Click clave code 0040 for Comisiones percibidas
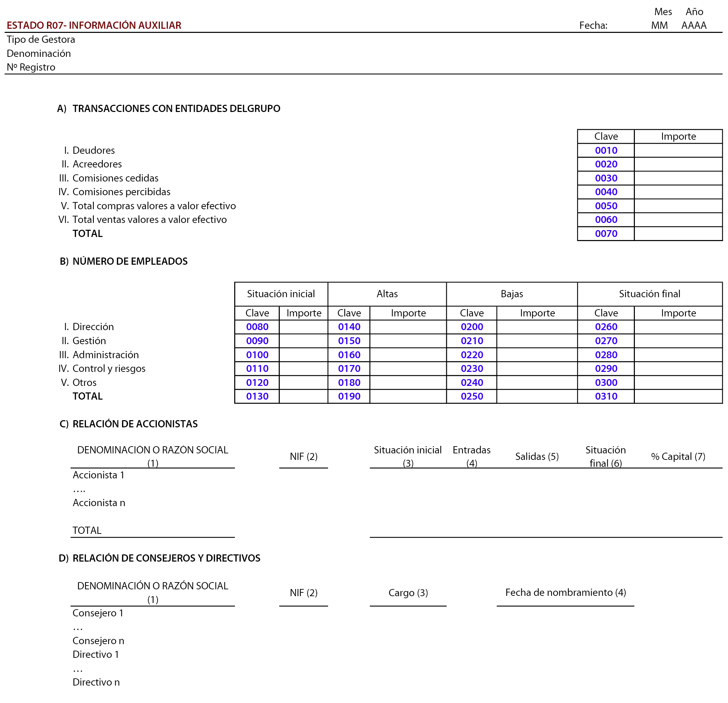This screenshot has height=703, width=728. click(x=606, y=192)
